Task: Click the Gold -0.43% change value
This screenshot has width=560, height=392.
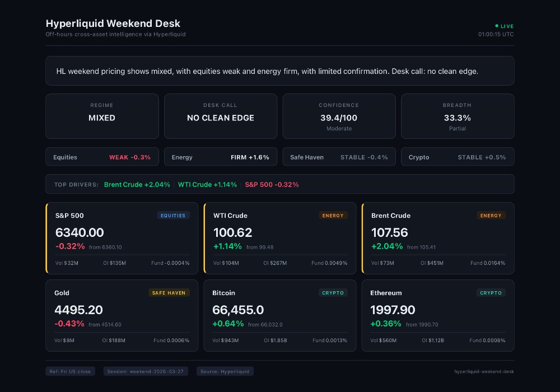Action: click(x=69, y=324)
